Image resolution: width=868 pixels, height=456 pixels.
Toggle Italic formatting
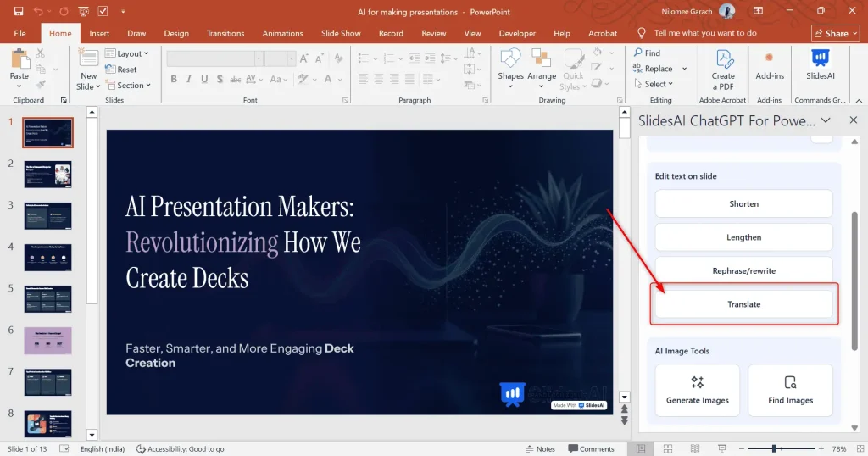click(189, 79)
